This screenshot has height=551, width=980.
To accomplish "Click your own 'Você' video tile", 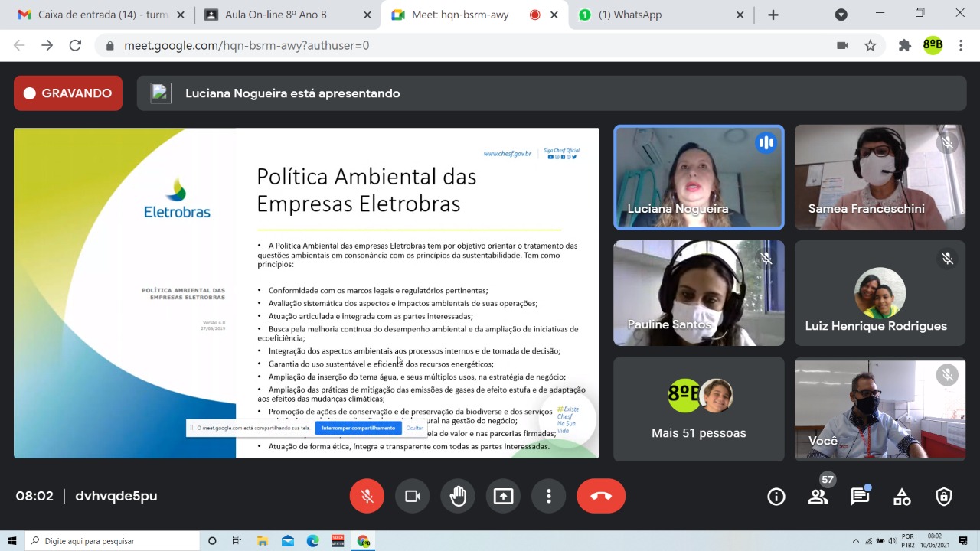I will (880, 409).
